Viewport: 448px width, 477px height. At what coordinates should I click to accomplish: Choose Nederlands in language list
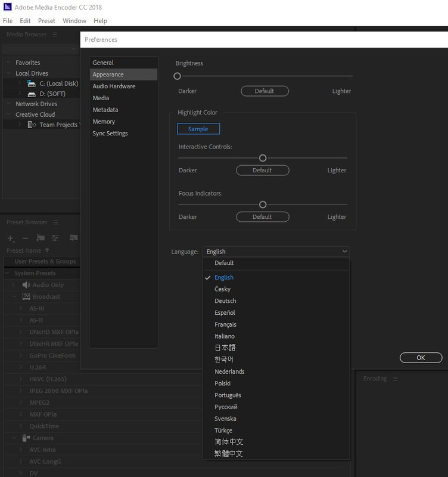click(276, 371)
